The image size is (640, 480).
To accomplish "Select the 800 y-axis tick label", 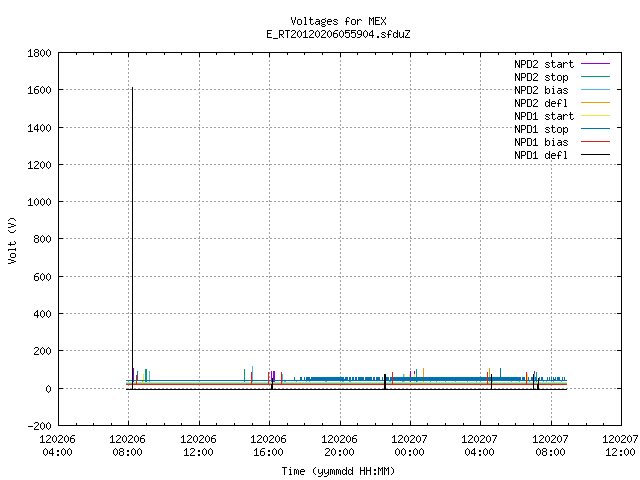I will click(42, 239).
